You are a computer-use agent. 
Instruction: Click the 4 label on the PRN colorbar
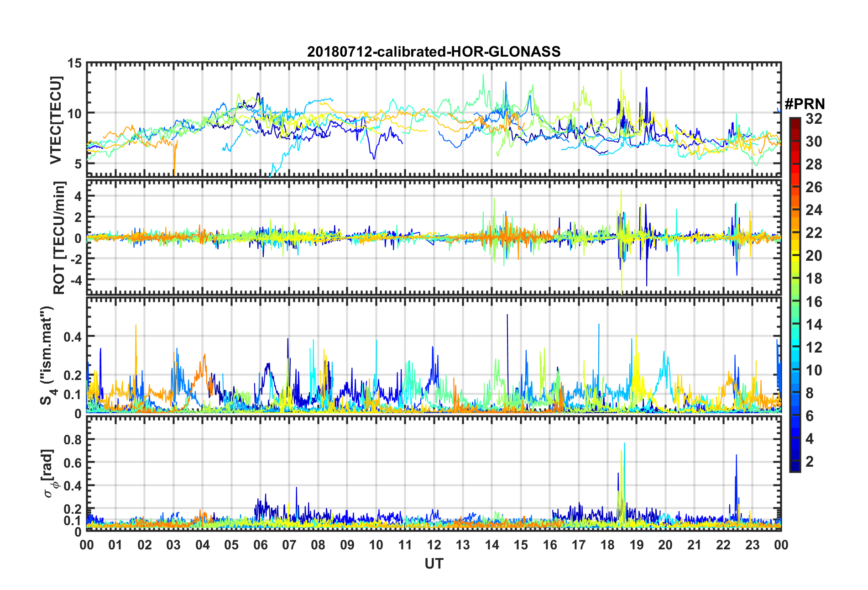[x=810, y=439]
